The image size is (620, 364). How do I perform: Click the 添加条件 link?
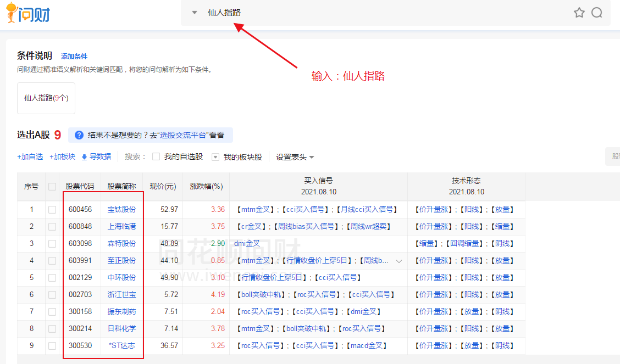click(74, 57)
